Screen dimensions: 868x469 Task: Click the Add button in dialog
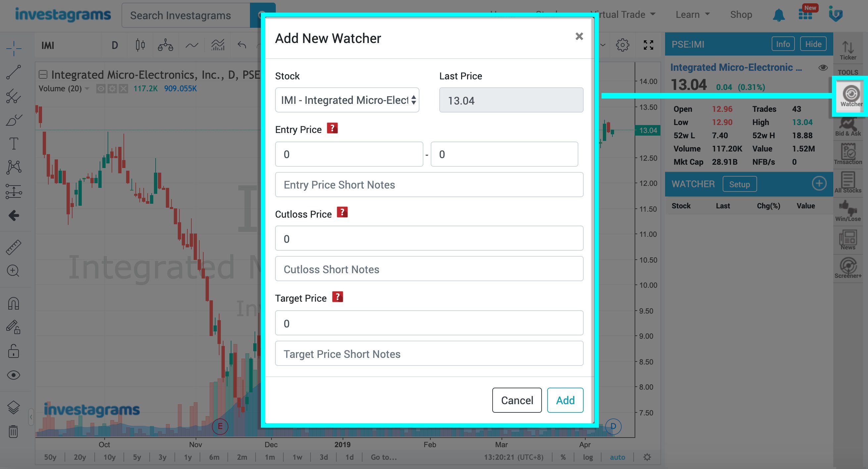565,400
